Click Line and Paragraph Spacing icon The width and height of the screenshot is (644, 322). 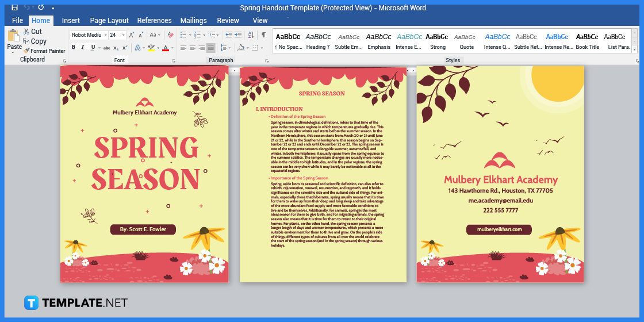(224, 48)
